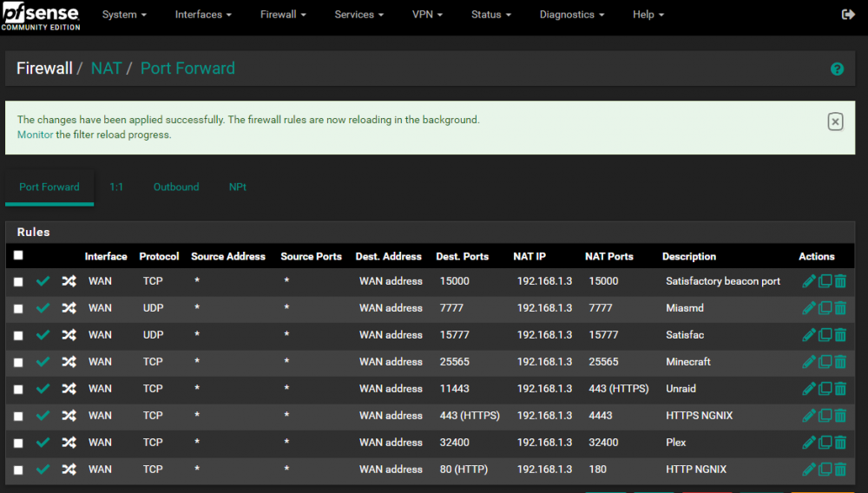Select checkbox for Unraid rule
Screen dimensions: 868x493
click(x=18, y=390)
